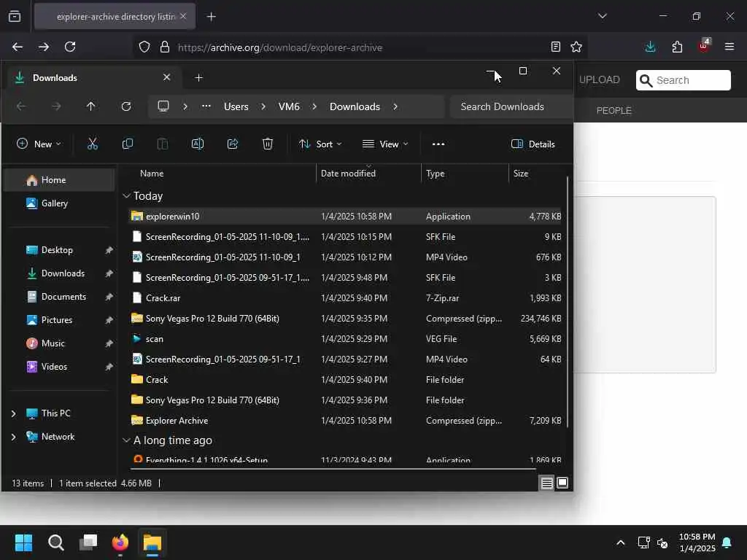Toggle the Details pane button
Viewport: 747px width, 560px height.
(x=533, y=144)
